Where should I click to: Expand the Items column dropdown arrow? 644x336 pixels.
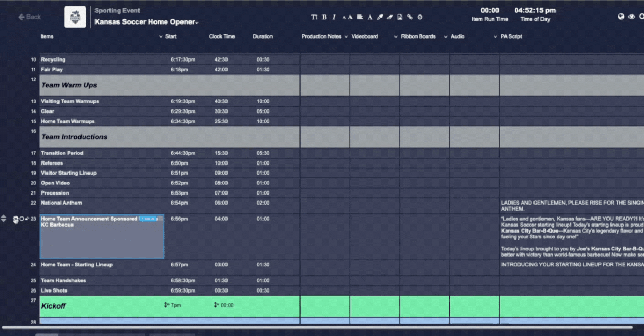coord(161,37)
